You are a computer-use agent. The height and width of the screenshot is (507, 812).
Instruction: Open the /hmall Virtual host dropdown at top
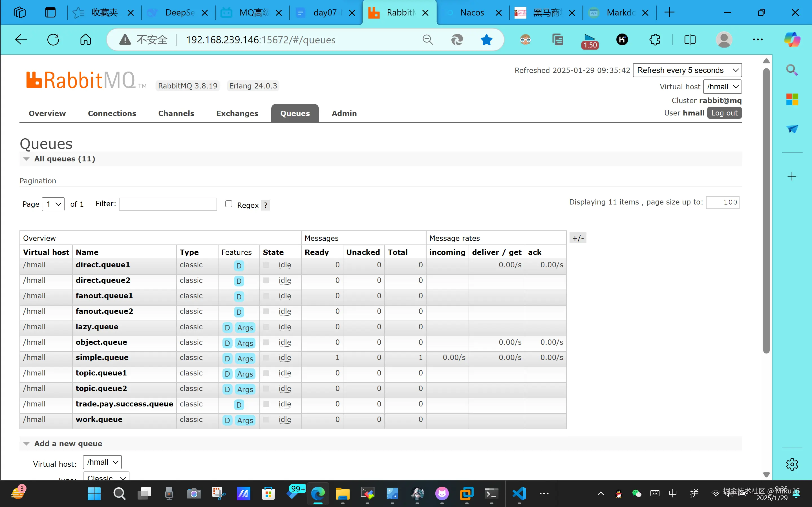pyautogui.click(x=722, y=86)
